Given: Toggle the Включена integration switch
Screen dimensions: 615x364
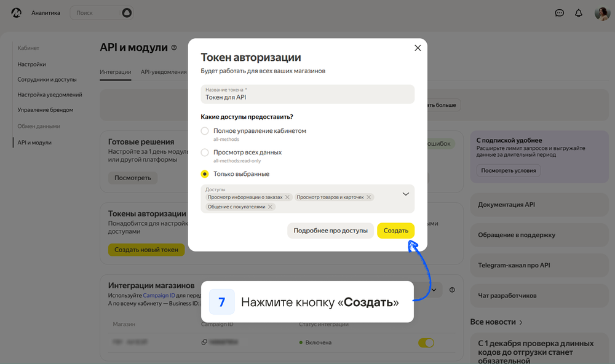Looking at the screenshot, I should 426,343.
